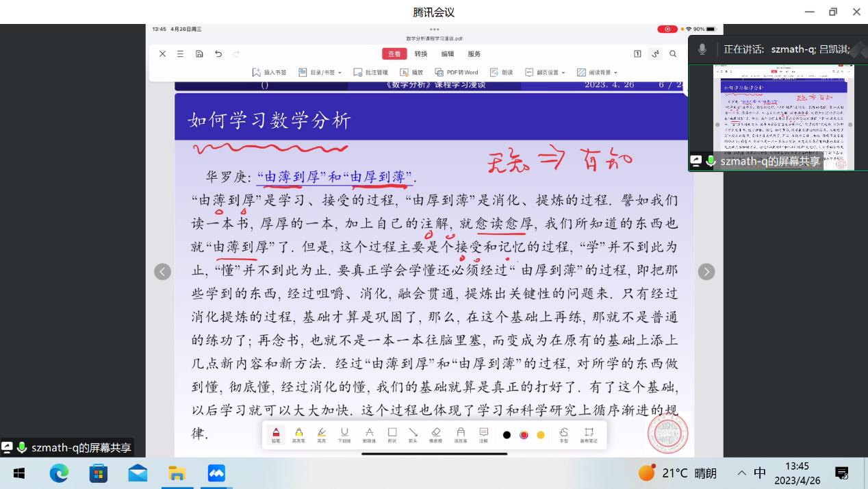Open the 画布笔记 canvas notes tool
Viewport: 868px width, 489px height.
point(589,434)
